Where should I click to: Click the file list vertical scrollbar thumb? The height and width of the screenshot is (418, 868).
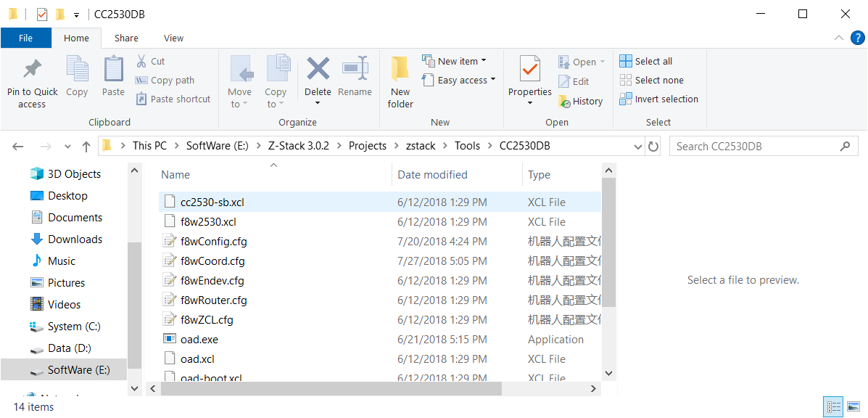(x=608, y=242)
